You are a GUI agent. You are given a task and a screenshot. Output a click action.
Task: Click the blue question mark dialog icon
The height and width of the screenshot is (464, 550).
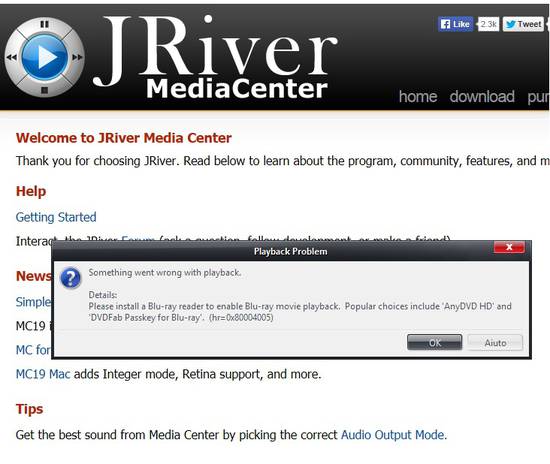pyautogui.click(x=71, y=278)
